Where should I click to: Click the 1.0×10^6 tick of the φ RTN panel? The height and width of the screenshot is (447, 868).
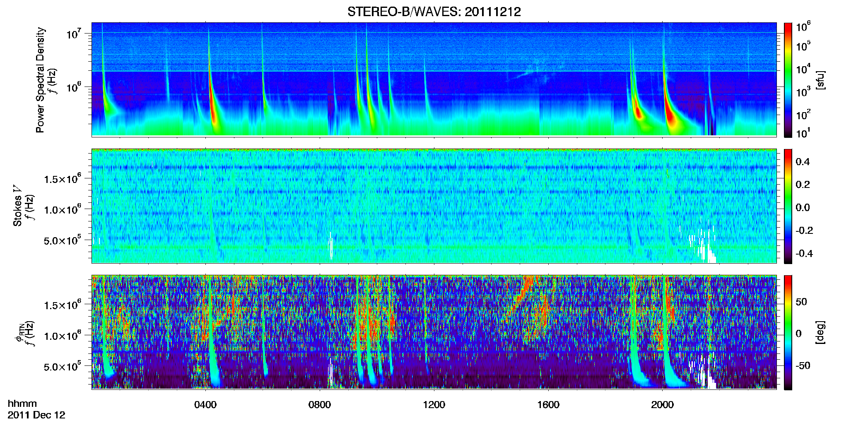63,336
